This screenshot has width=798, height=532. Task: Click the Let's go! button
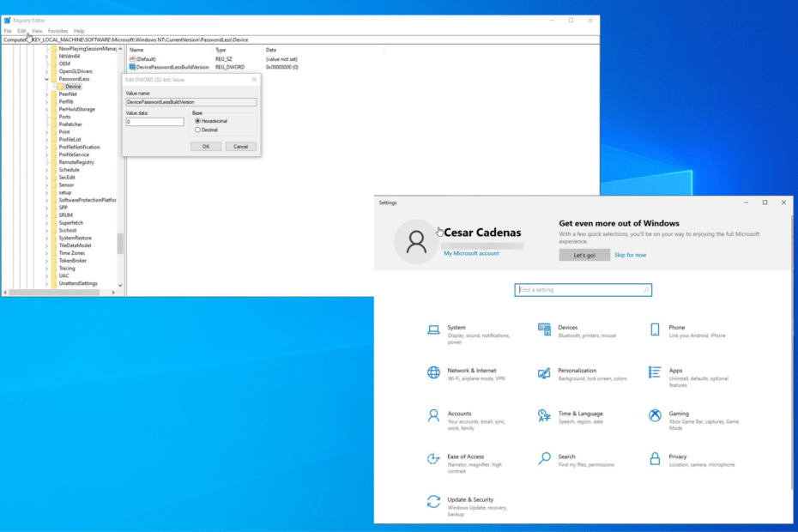click(x=584, y=255)
